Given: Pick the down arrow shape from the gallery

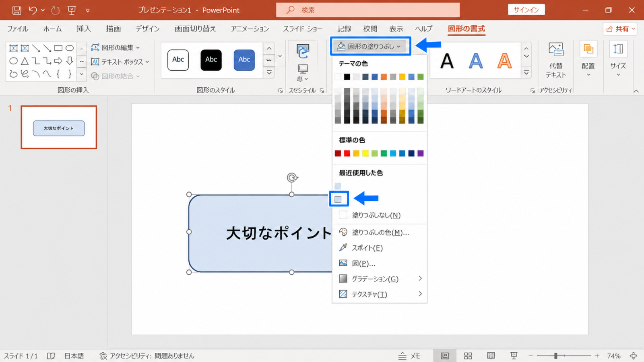Looking at the screenshot, I should pyautogui.click(x=70, y=61).
